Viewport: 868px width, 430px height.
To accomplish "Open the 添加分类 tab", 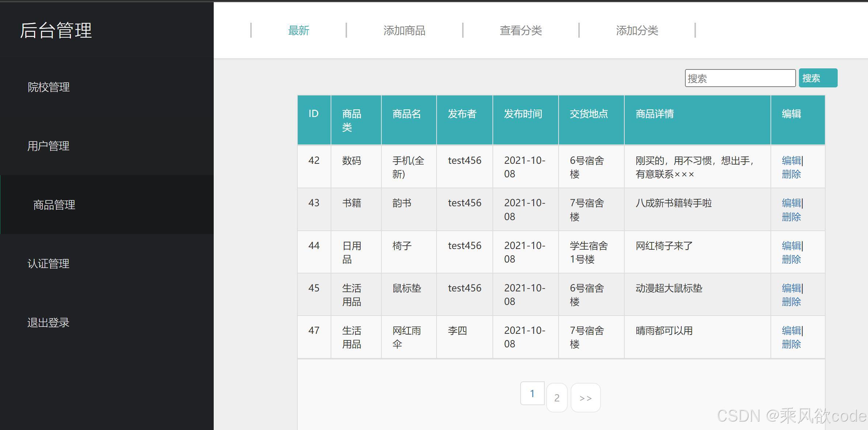I will (637, 31).
